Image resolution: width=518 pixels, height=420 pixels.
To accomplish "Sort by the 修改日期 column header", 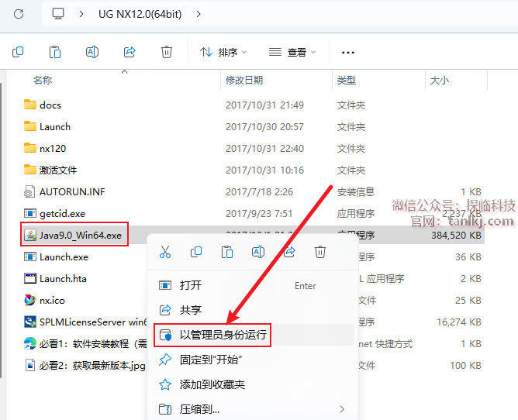I will (244, 81).
